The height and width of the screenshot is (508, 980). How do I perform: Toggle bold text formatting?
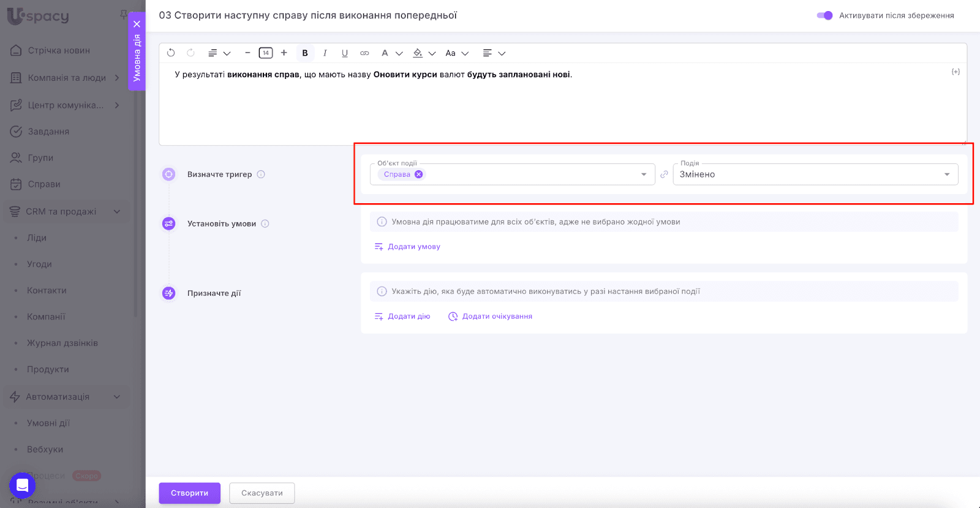305,53
